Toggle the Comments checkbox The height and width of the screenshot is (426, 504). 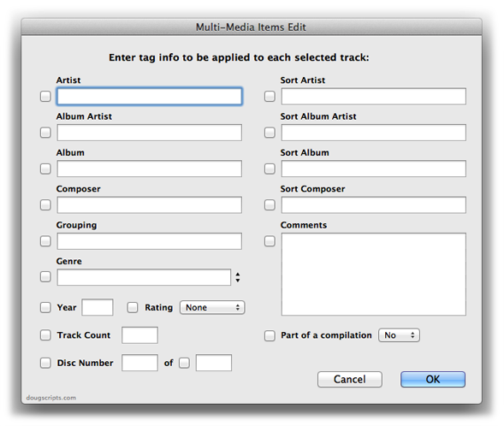270,241
